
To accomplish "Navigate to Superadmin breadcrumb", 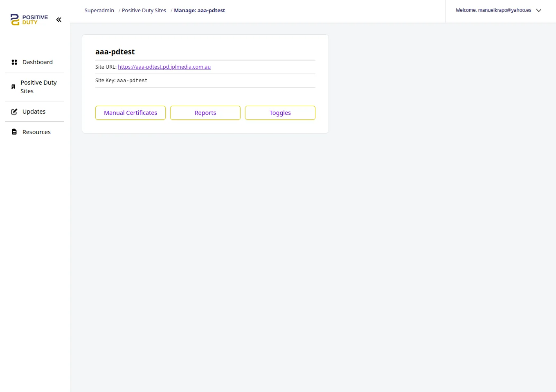I will click(x=99, y=10).
